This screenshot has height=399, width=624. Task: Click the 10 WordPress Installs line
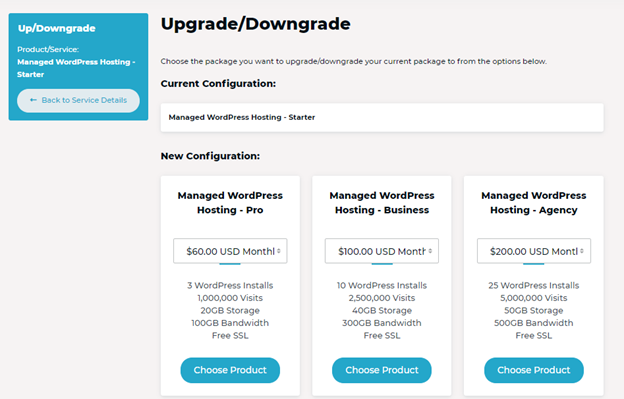pyautogui.click(x=382, y=285)
